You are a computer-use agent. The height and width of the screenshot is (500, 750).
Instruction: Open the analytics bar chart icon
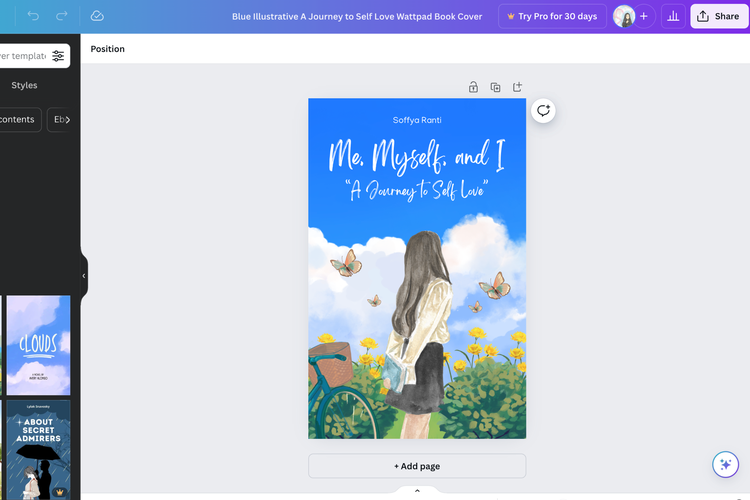pyautogui.click(x=672, y=16)
